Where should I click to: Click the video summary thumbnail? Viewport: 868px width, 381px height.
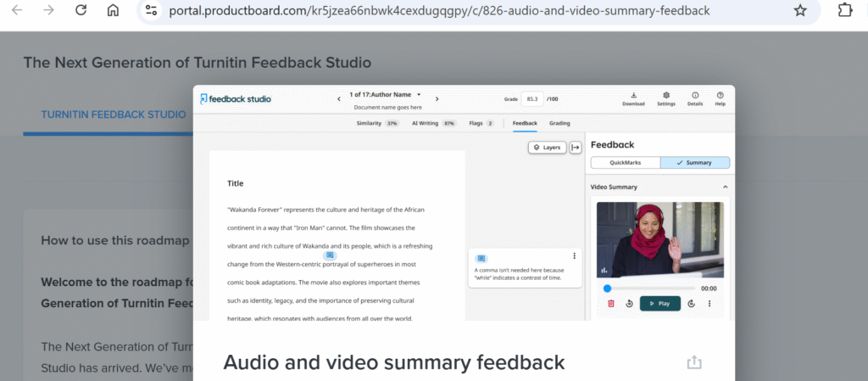(659, 239)
